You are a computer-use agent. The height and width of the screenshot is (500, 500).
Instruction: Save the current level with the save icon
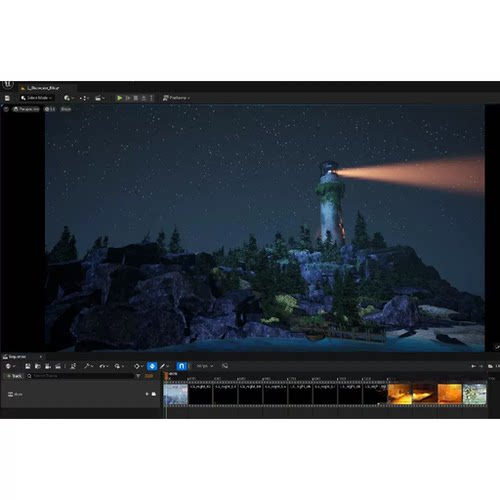[x=7, y=98]
